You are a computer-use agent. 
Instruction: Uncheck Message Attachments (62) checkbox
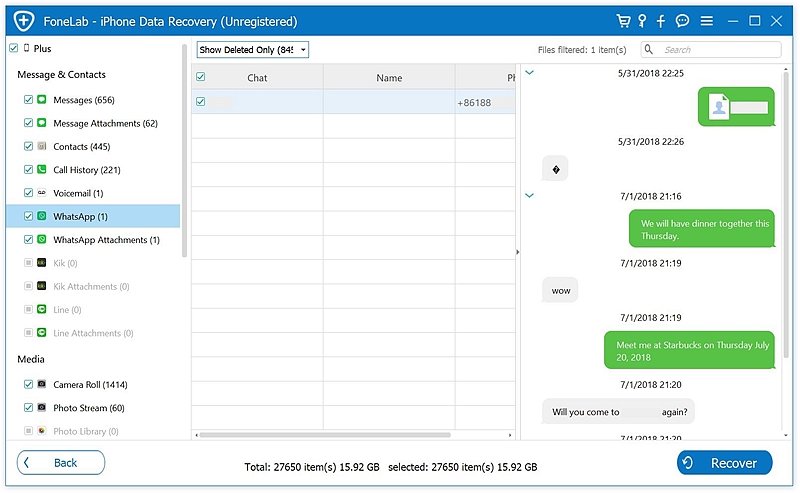29,123
